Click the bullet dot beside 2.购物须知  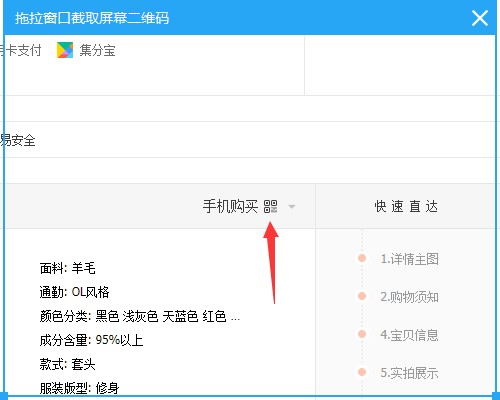pos(362,296)
